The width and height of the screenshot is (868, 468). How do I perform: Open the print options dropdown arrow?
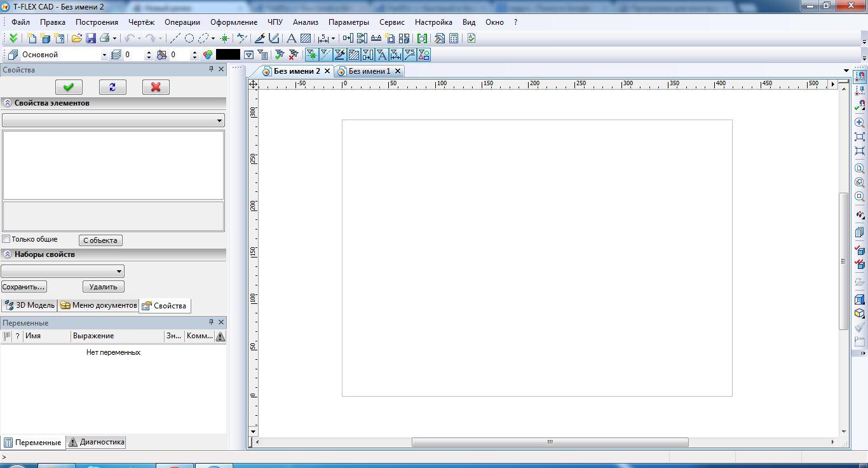click(x=114, y=38)
